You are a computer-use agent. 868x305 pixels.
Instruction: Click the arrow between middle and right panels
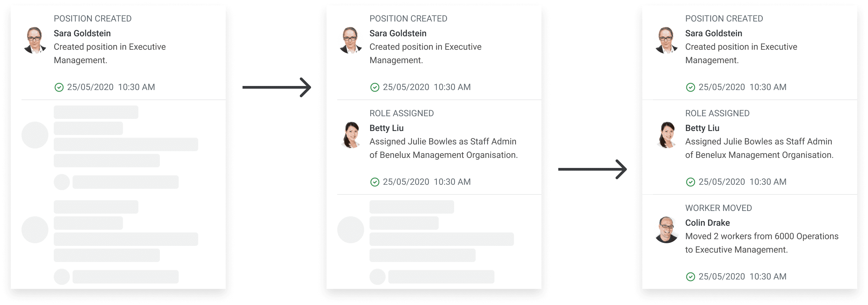[x=592, y=169]
